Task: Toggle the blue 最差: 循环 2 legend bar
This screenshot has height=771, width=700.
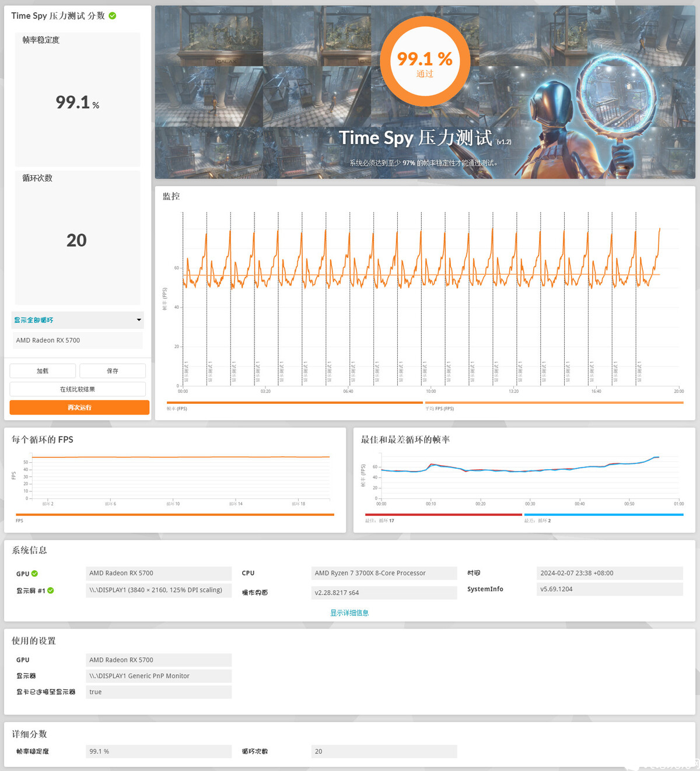Action: [x=604, y=515]
